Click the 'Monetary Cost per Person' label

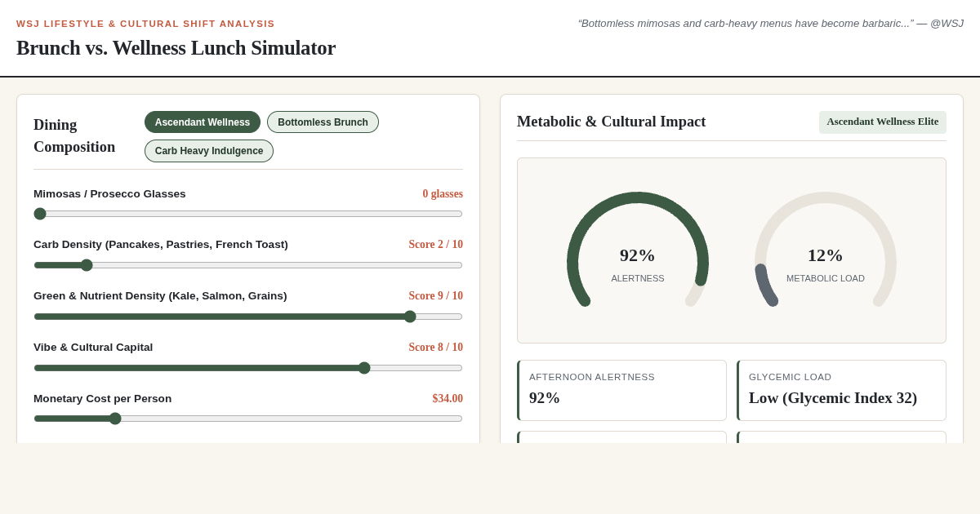coord(103,399)
